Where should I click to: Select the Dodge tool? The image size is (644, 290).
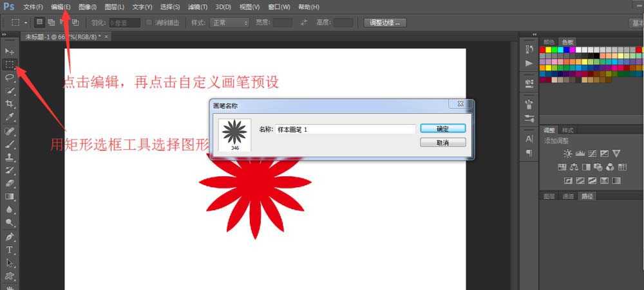point(10,222)
